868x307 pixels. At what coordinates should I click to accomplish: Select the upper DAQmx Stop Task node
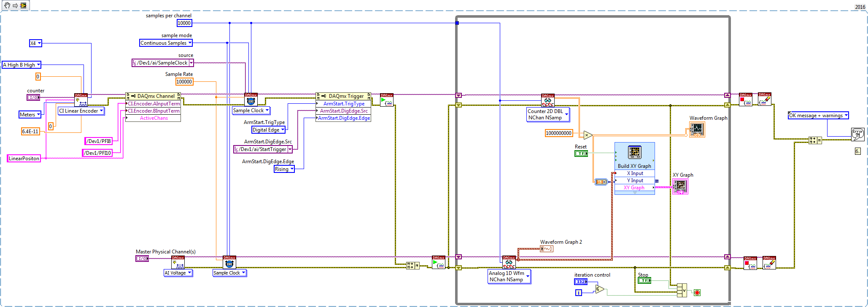coord(746,100)
